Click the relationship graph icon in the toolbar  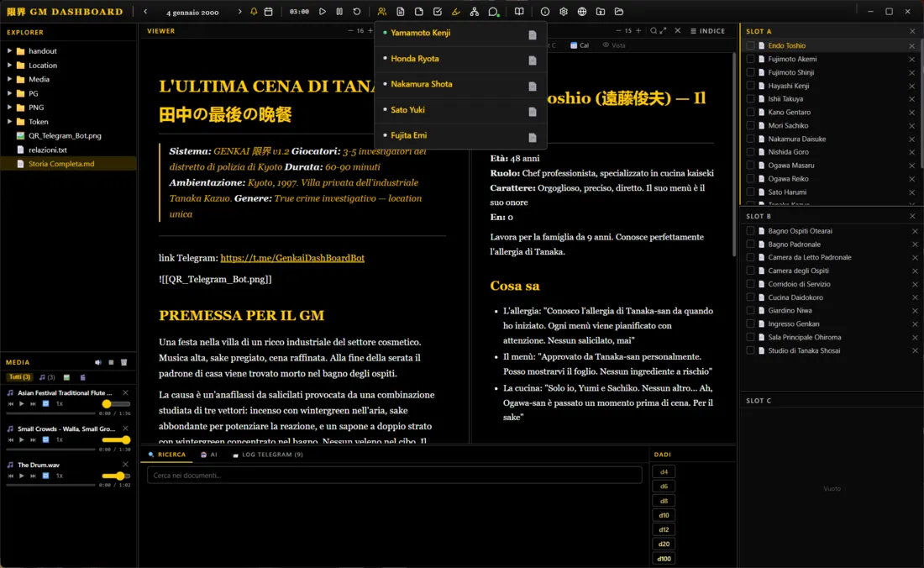(x=475, y=12)
